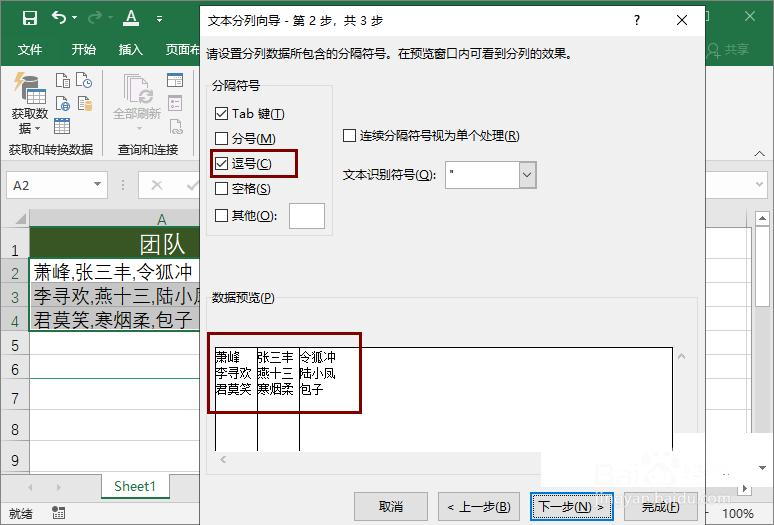Open the 文本识别符号 dropdown
The height and width of the screenshot is (525, 774).
(527, 175)
